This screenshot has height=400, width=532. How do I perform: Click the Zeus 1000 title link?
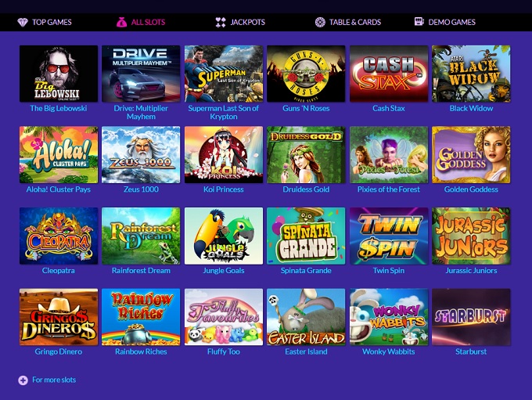(x=141, y=189)
